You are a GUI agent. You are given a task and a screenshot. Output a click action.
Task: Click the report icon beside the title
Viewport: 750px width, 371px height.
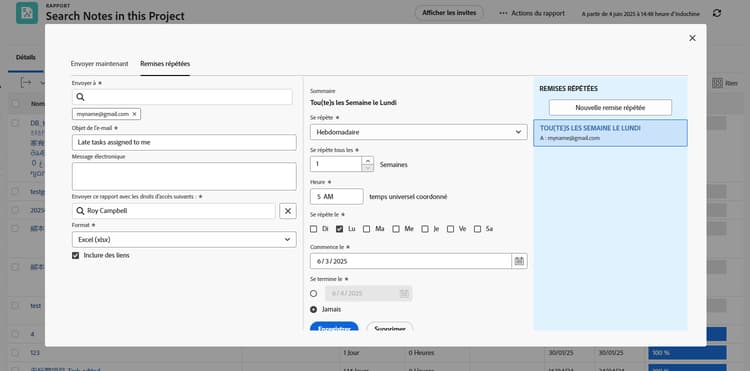click(27, 13)
